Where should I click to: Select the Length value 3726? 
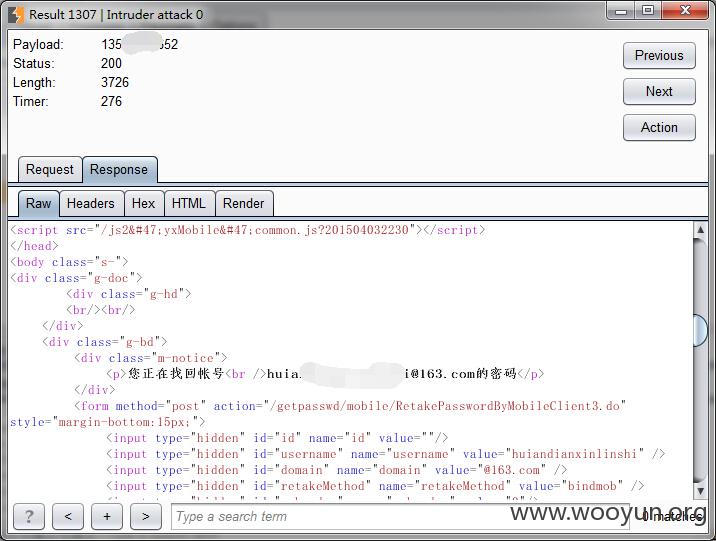coord(115,83)
